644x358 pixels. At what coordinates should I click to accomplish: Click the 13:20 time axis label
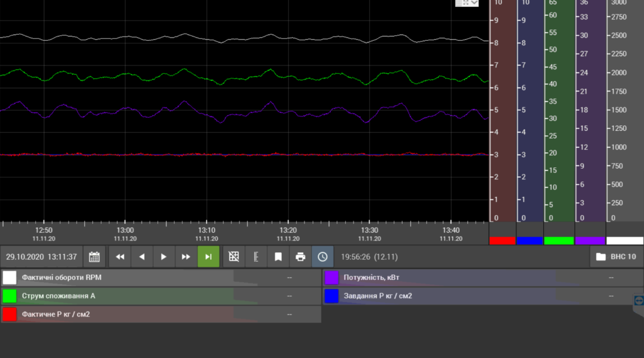pyautogui.click(x=288, y=234)
